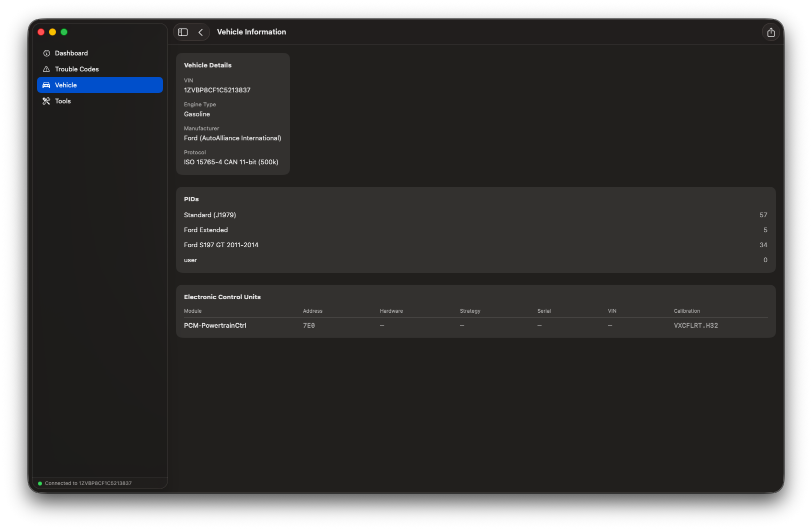Toggle the sidebar visibility icon
812x530 pixels.
183,32
